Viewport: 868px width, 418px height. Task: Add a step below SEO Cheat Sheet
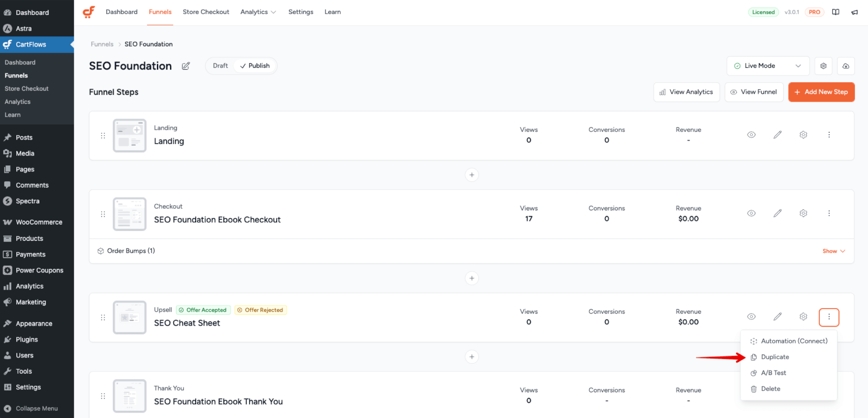click(472, 357)
